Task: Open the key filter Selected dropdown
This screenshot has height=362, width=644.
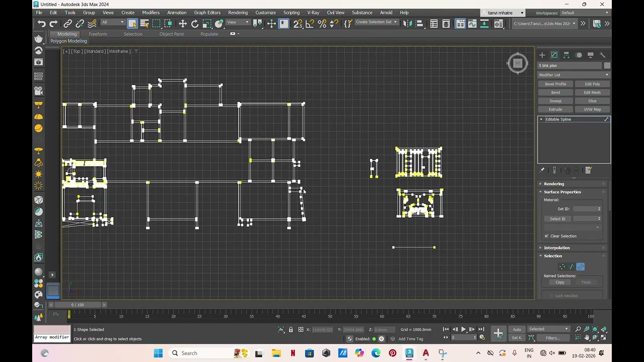Action: [x=548, y=329]
